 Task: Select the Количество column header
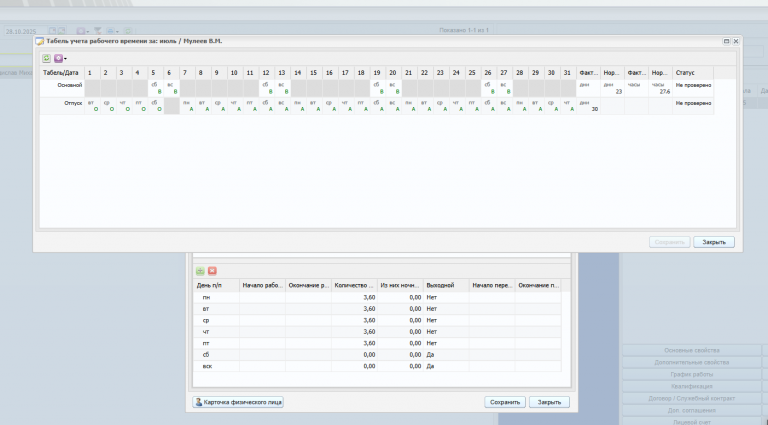pos(354,285)
